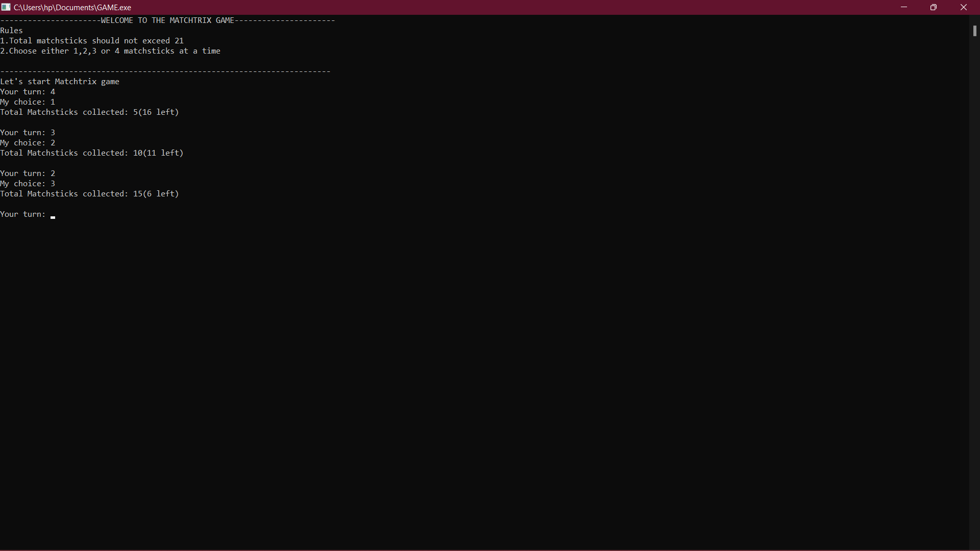Image resolution: width=980 pixels, height=551 pixels.
Task: Minimize the GAME.exe console window
Action: [x=904, y=7]
